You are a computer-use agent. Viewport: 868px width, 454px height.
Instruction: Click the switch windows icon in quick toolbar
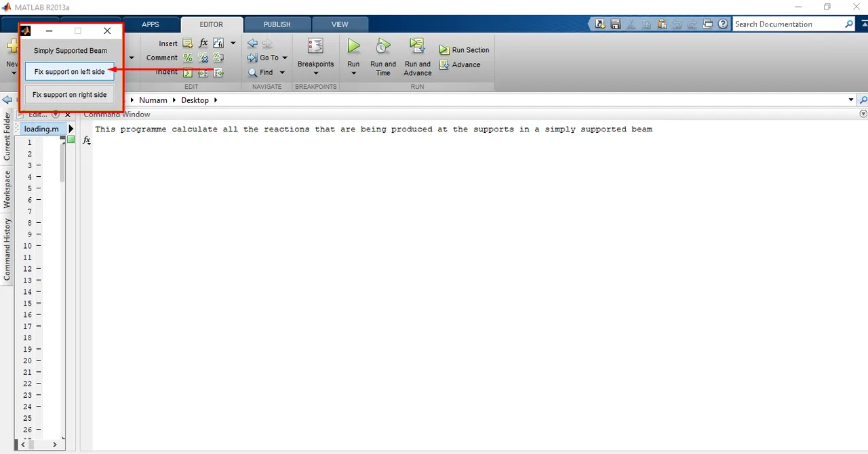tap(708, 24)
